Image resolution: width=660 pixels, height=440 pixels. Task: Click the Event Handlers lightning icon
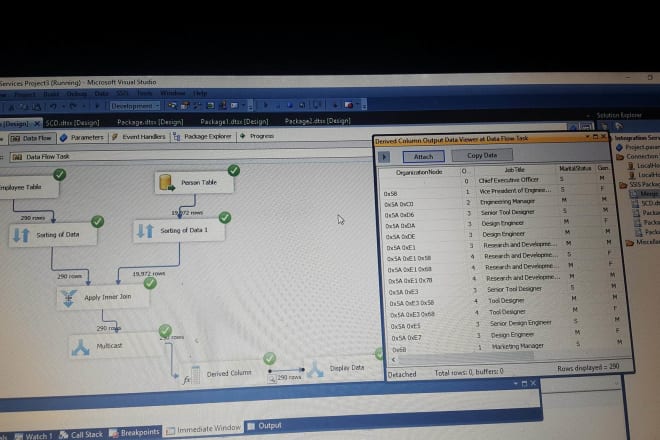tap(115, 137)
